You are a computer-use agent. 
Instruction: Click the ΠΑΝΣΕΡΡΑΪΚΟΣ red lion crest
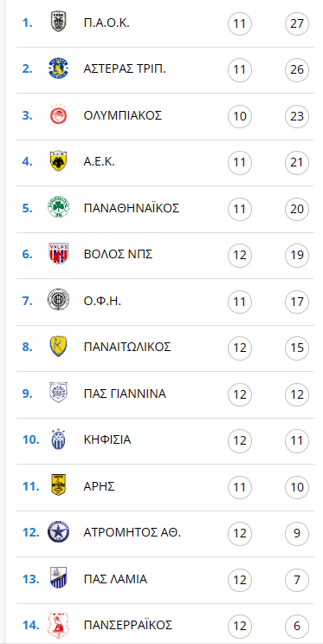tap(58, 625)
